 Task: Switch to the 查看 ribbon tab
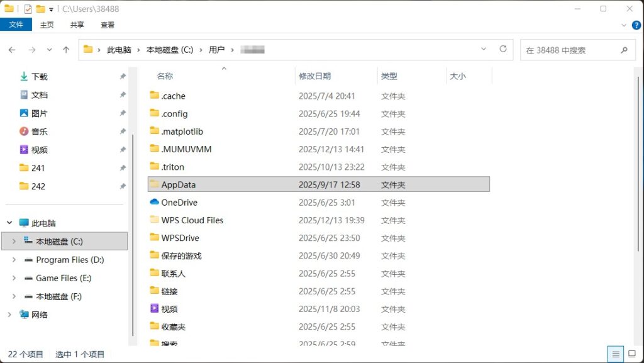(108, 25)
